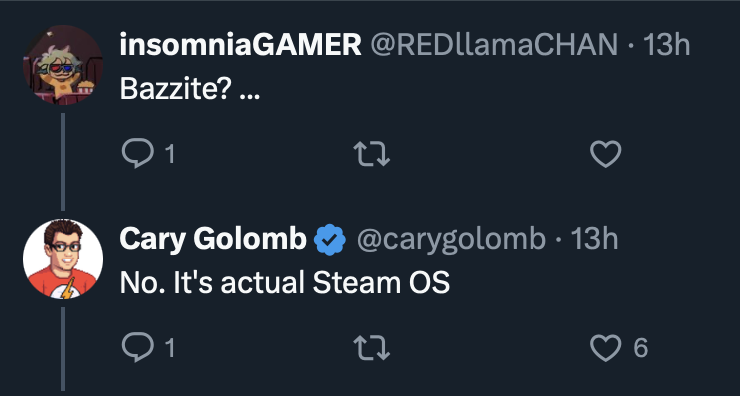
Task: Open insomniaGAMER's profile avatar
Action: click(63, 65)
